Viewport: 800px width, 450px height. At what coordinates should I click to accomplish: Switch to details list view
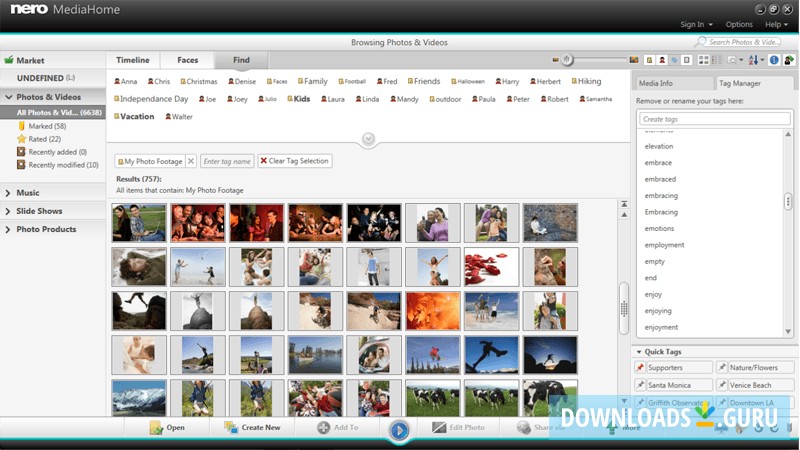tap(716, 60)
